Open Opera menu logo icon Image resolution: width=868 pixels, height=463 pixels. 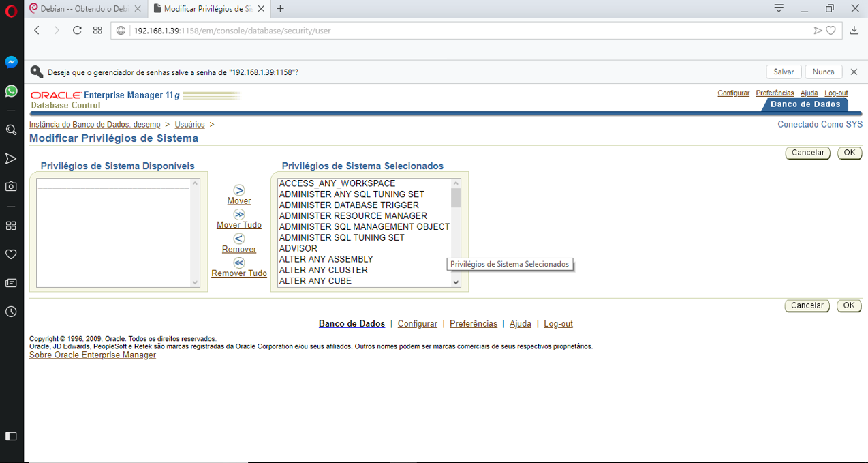click(11, 10)
